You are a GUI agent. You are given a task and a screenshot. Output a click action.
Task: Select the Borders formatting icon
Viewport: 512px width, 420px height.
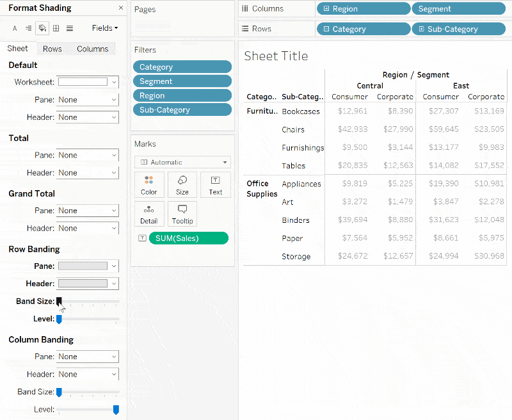point(56,28)
